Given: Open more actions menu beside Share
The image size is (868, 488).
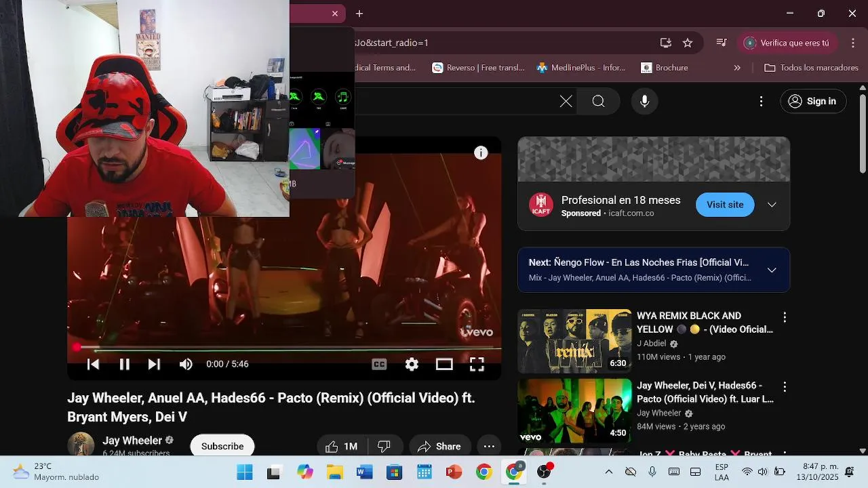Looking at the screenshot, I should [x=489, y=446].
